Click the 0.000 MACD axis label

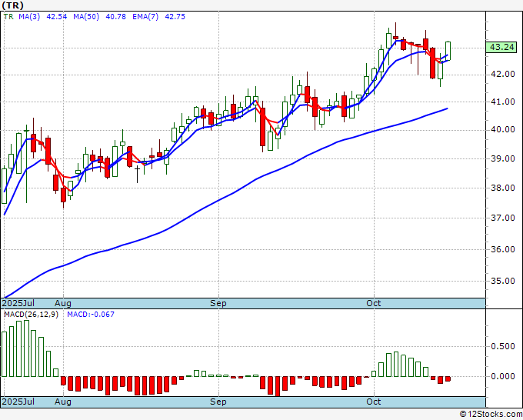click(503, 376)
